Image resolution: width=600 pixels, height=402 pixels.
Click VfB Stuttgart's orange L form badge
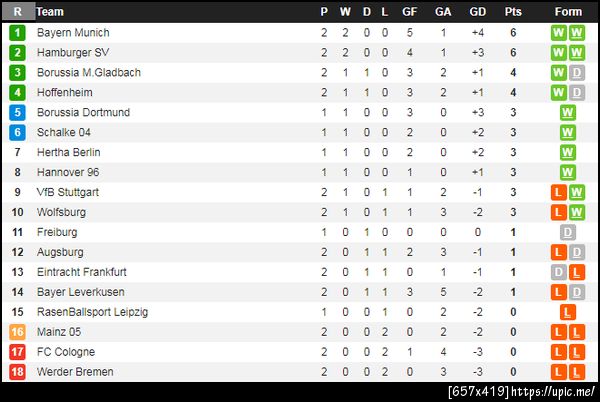[560, 193]
